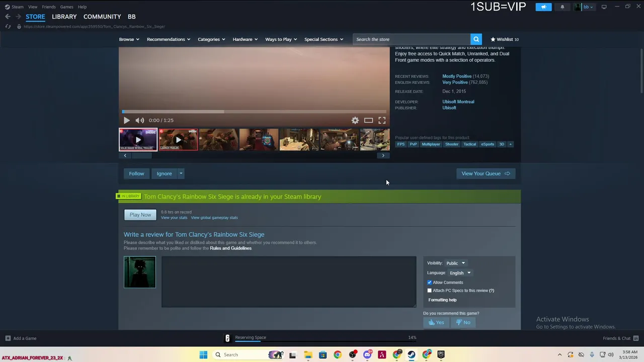Open the Friends menu

49,7
